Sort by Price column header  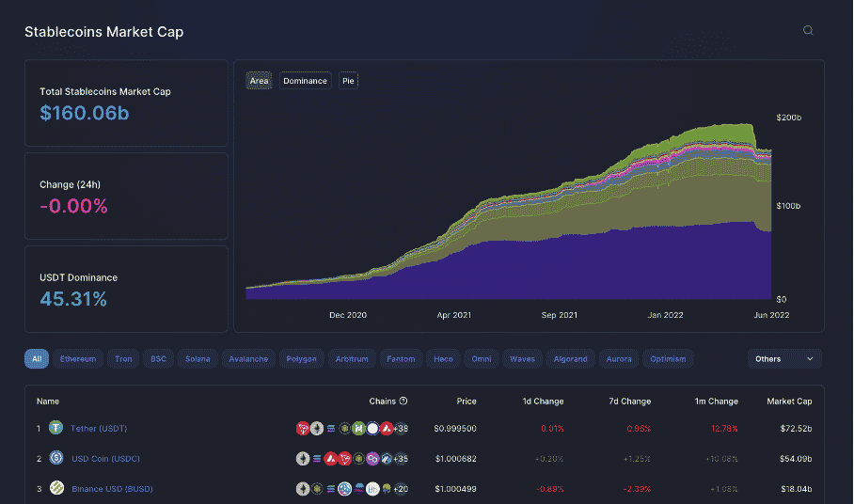click(x=467, y=402)
